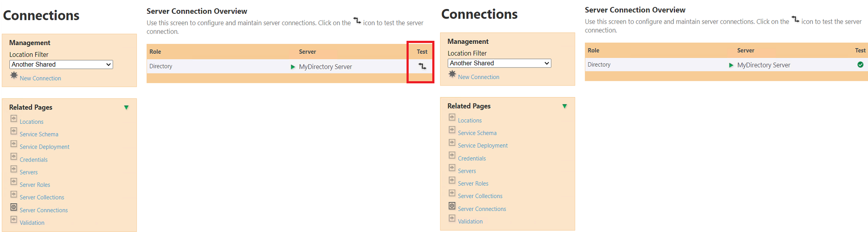The width and height of the screenshot is (868, 232).
Task: Collapse the left Related Pages panel with the green triangle
Action: (x=126, y=107)
